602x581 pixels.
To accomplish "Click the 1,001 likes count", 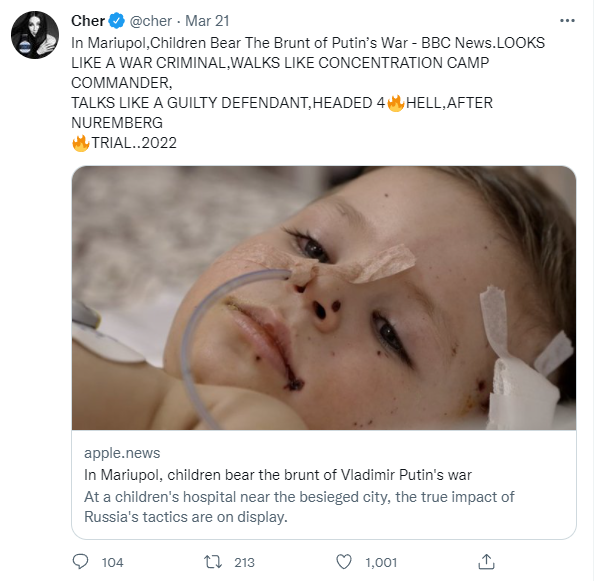I will (x=381, y=562).
